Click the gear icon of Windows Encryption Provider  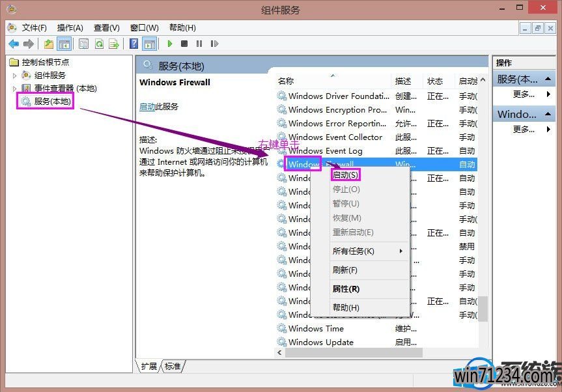(x=282, y=109)
